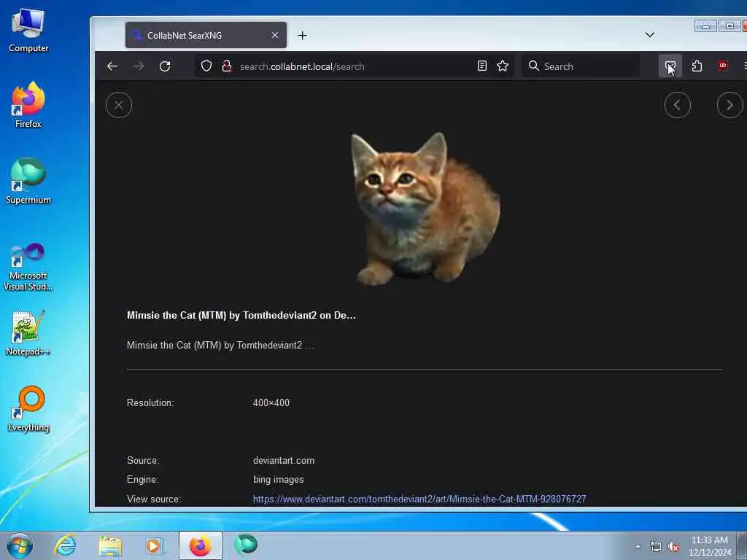747x560 pixels.
Task: Open the clock showing 11:33 AM
Action: (710, 546)
